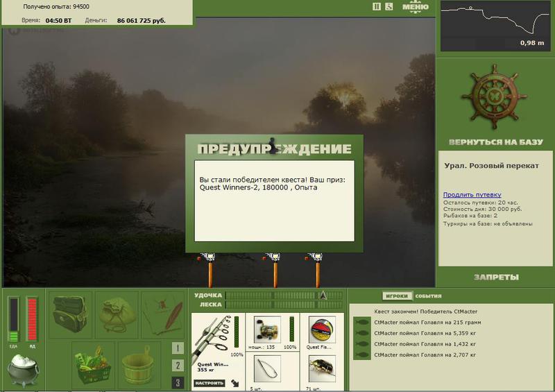Click the depth profile chart
Image resolution: width=555 pixels, height=392 pixels.
point(495,26)
